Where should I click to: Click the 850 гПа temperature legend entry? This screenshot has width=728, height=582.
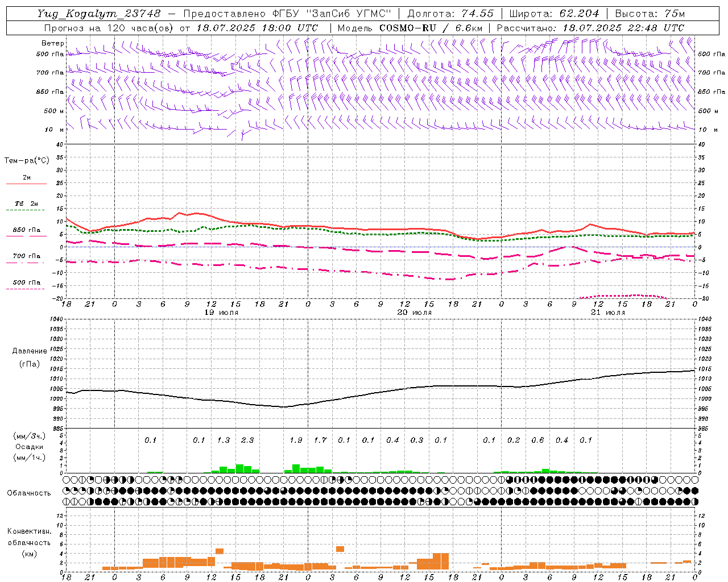(27, 230)
